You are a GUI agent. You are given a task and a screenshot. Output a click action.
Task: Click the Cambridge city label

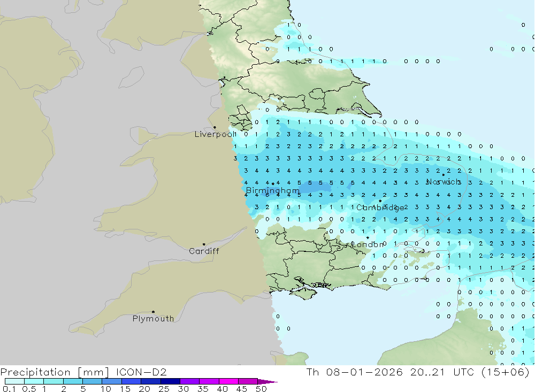(x=380, y=207)
